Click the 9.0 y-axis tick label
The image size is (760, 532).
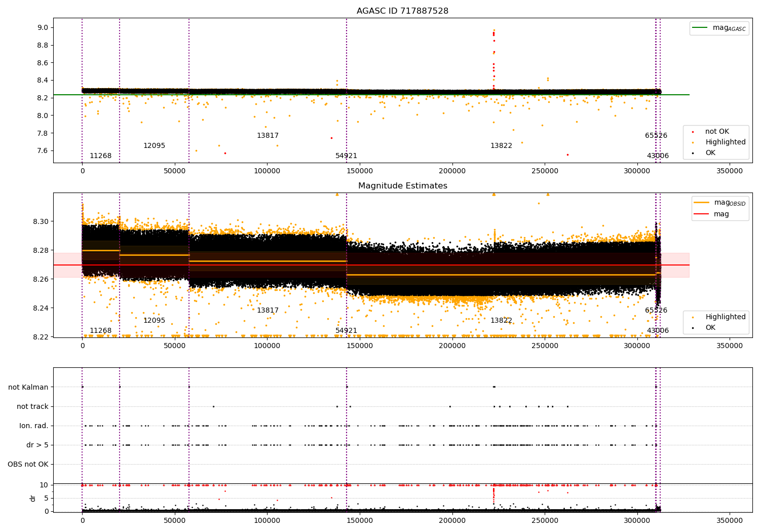[x=43, y=27]
